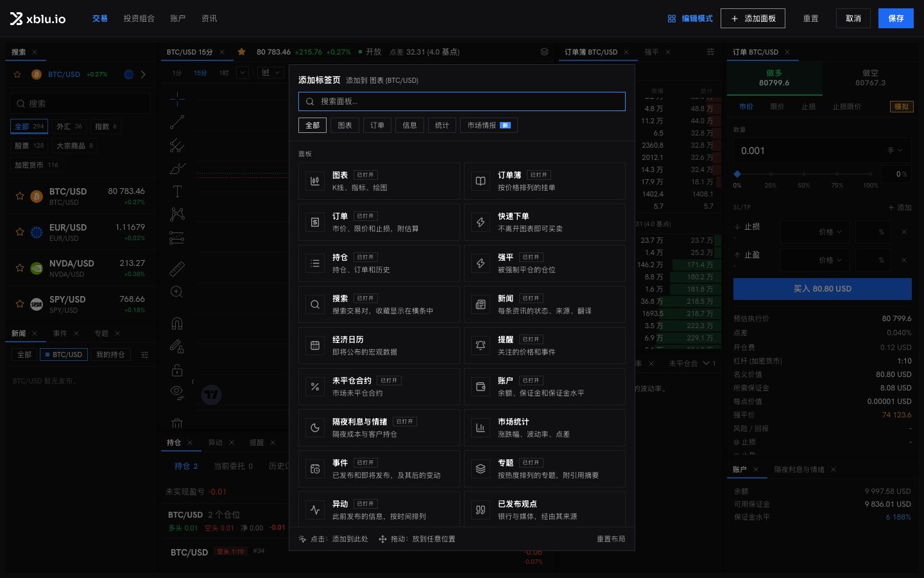Add the 图表 chart panel icon

[315, 181]
